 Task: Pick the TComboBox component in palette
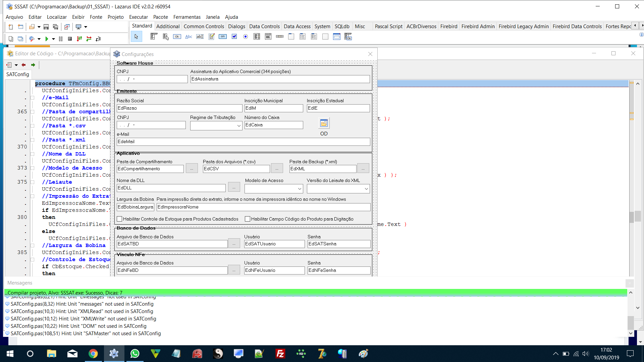click(268, 37)
